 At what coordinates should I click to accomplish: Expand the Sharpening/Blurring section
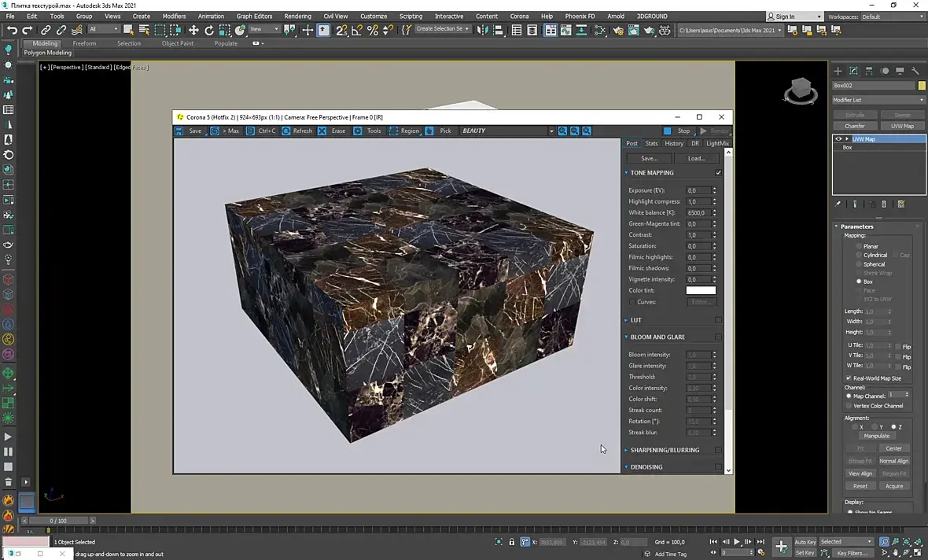point(665,450)
